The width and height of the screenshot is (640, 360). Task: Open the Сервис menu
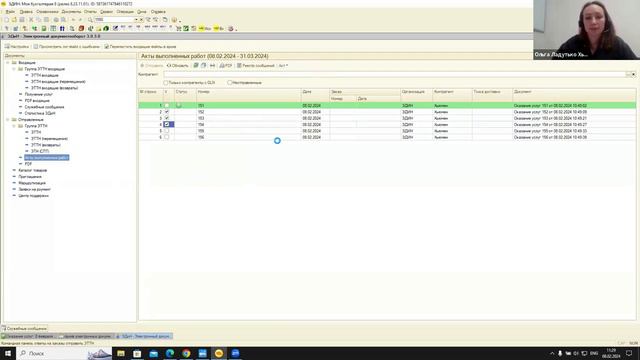point(106,11)
